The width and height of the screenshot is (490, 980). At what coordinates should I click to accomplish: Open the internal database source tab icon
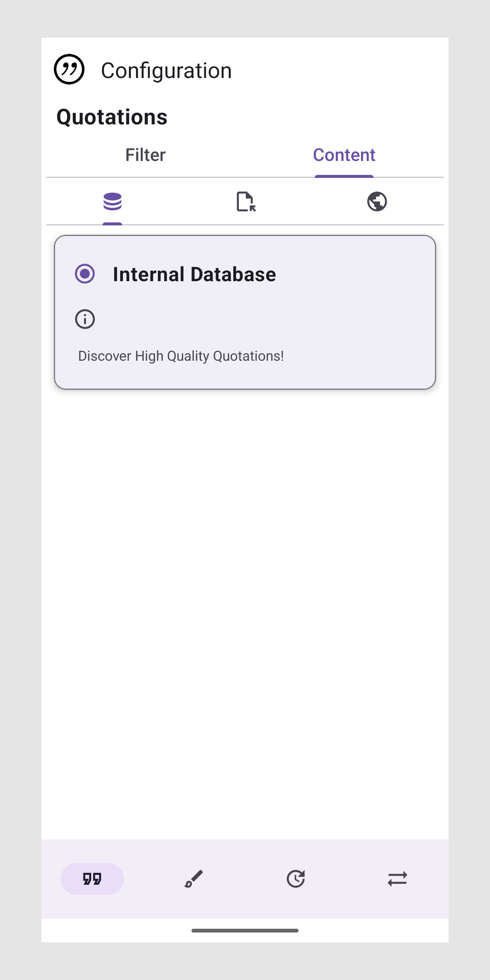point(112,202)
